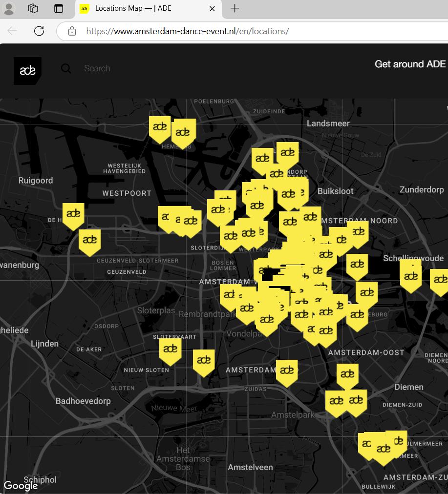The width and height of the screenshot is (448, 494).
Task: Click the ADE logo in the page header
Action: [27, 71]
